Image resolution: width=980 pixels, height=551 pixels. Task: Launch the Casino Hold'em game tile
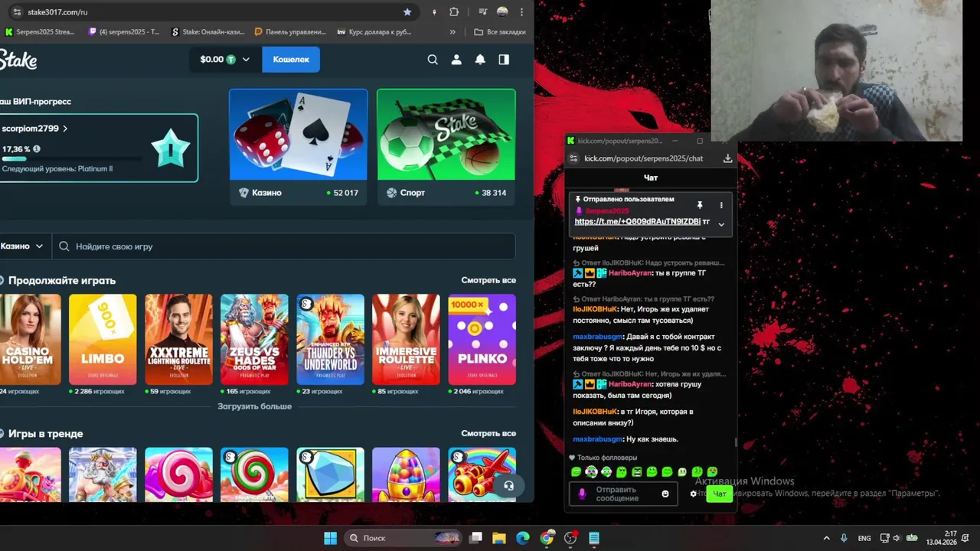(x=29, y=339)
